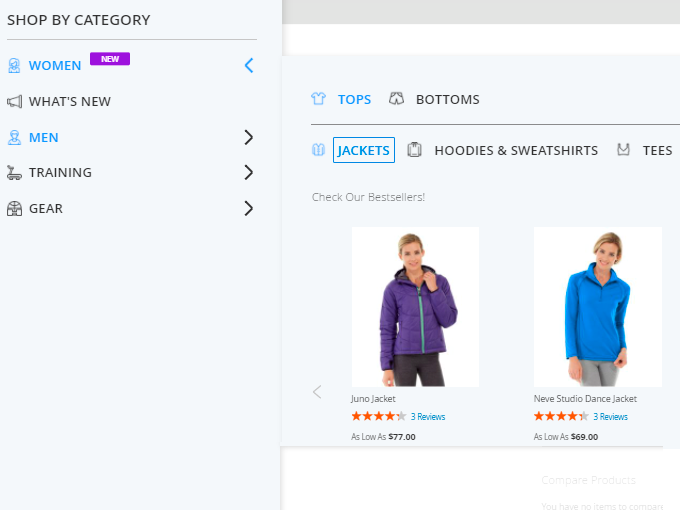Click the Bottoms shorts icon
Screen dimensions: 680x510
396,99
